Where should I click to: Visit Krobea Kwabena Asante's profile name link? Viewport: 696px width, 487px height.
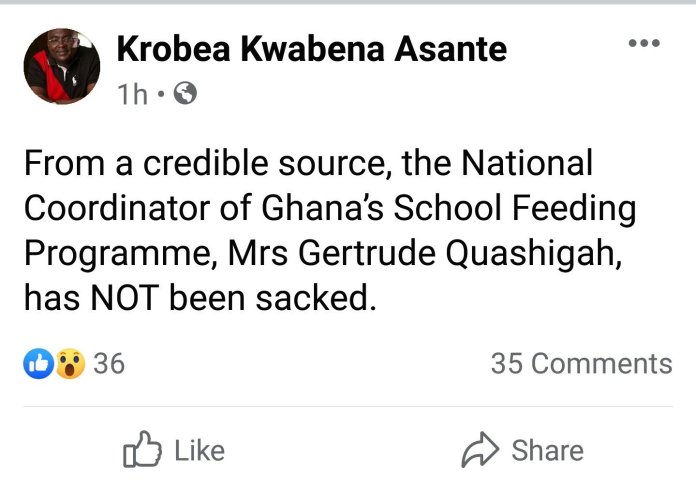311,47
